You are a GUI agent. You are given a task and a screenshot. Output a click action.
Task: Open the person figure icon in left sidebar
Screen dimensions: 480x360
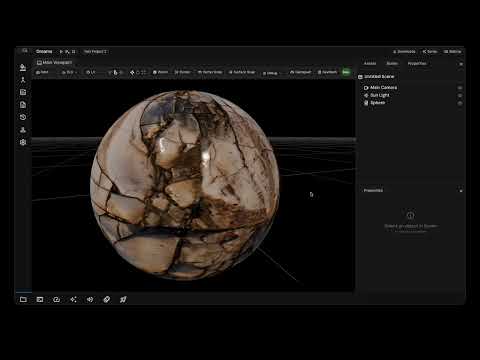[x=23, y=80]
